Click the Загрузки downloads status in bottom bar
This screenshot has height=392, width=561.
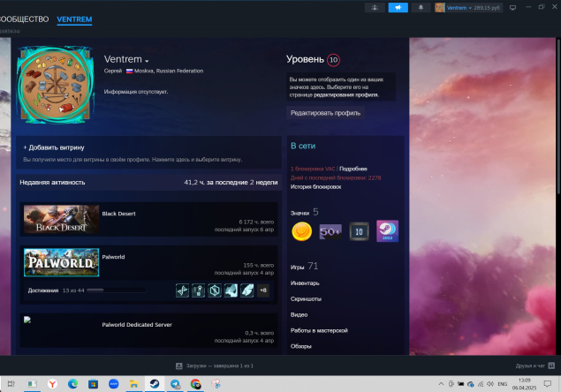click(219, 366)
